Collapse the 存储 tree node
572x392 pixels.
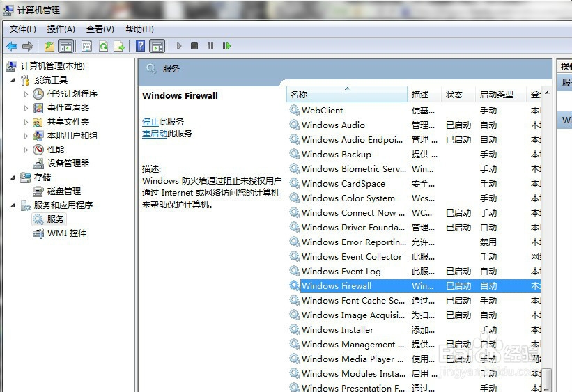pos(13,178)
